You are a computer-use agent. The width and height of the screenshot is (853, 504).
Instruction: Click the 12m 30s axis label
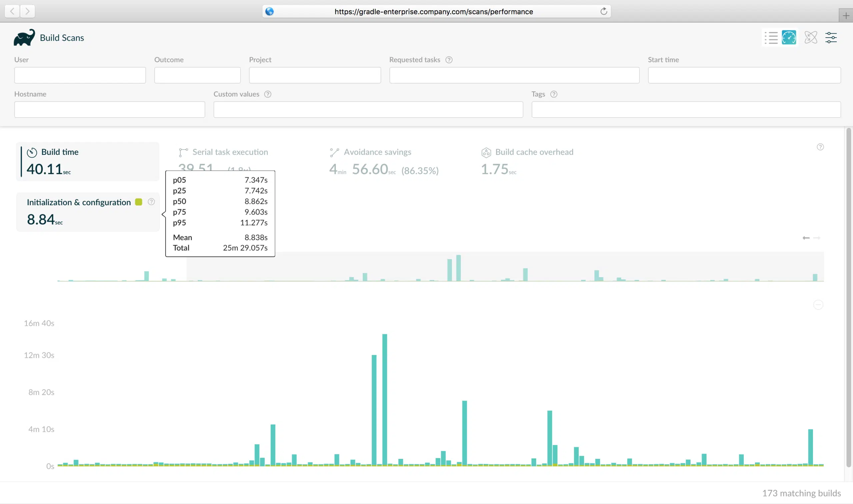coord(39,355)
